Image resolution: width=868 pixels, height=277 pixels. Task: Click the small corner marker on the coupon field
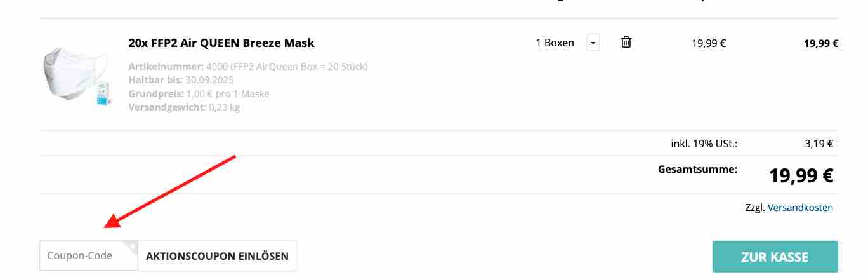click(x=133, y=245)
